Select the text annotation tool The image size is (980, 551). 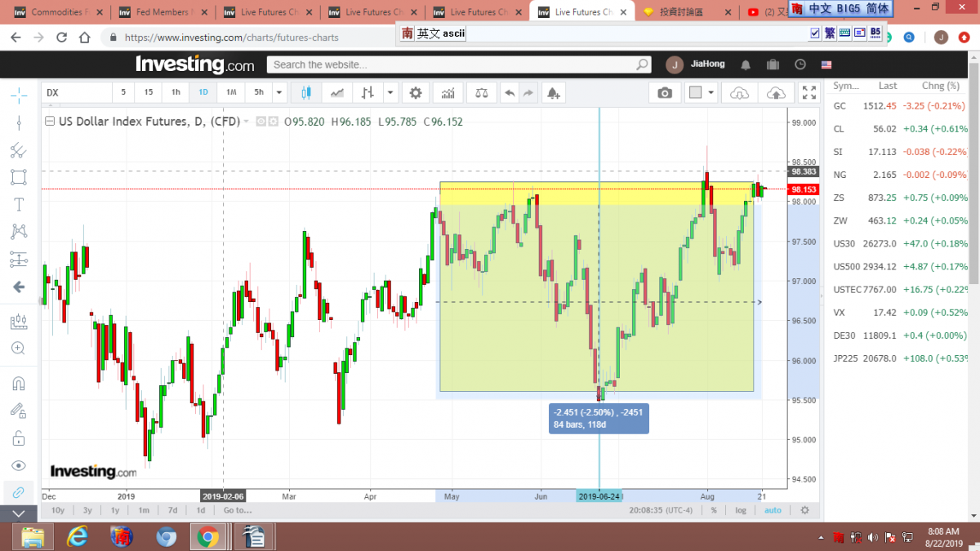click(x=19, y=205)
